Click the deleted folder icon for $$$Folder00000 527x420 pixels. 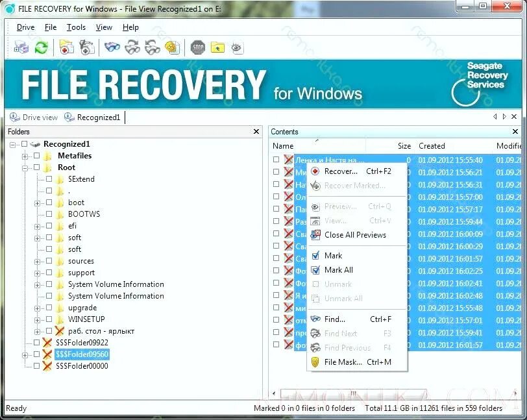point(47,366)
